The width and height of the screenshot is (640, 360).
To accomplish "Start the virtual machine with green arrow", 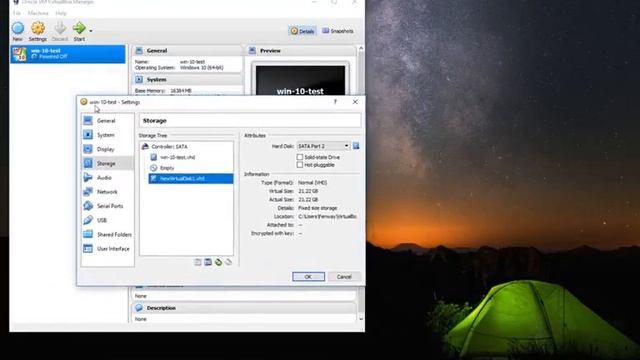I will pyautogui.click(x=79, y=28).
